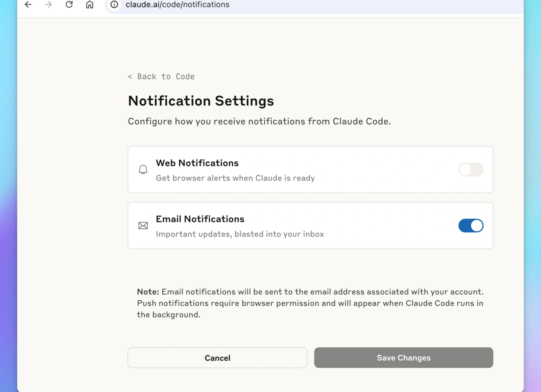Click the browser forward arrow
This screenshot has height=392, width=541.
coord(48,4)
